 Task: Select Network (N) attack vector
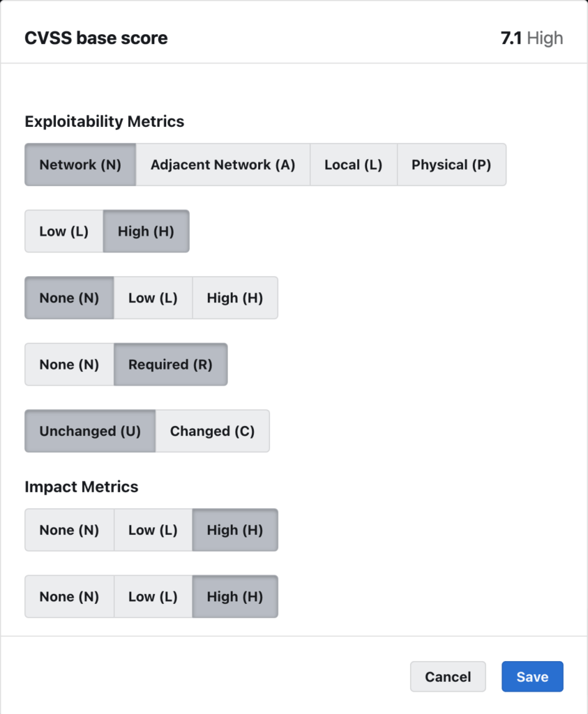click(x=80, y=165)
